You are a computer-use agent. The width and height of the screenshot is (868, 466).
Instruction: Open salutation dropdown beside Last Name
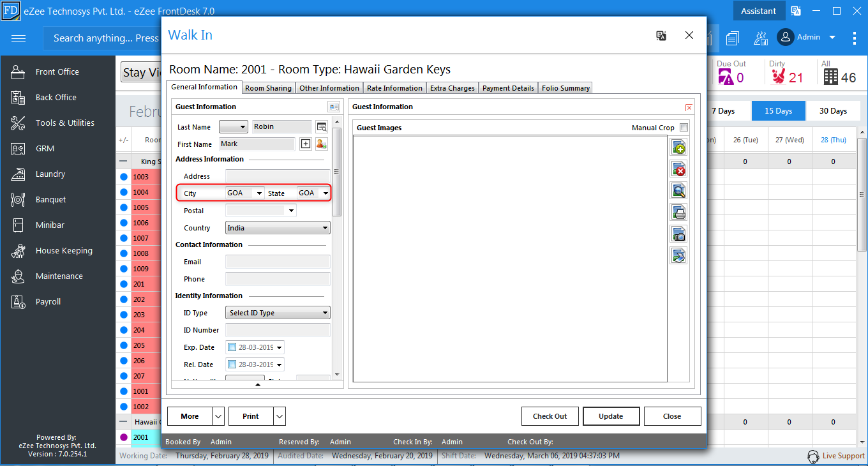pos(234,127)
